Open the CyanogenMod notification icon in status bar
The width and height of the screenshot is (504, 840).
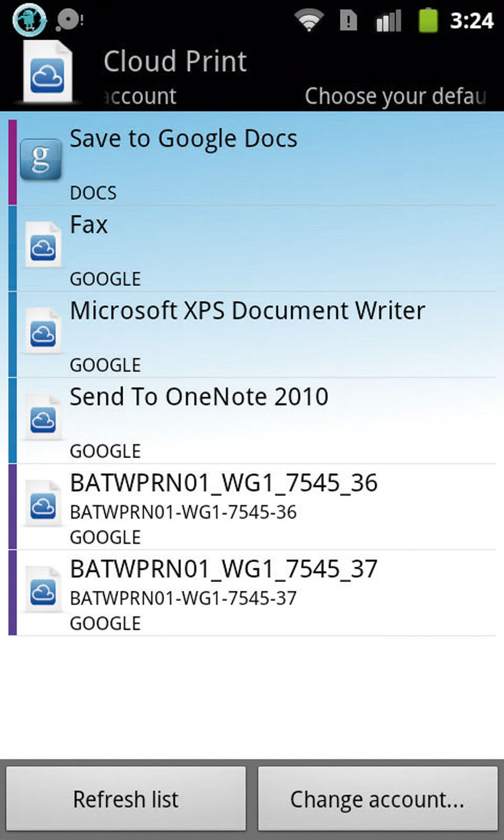click(29, 20)
